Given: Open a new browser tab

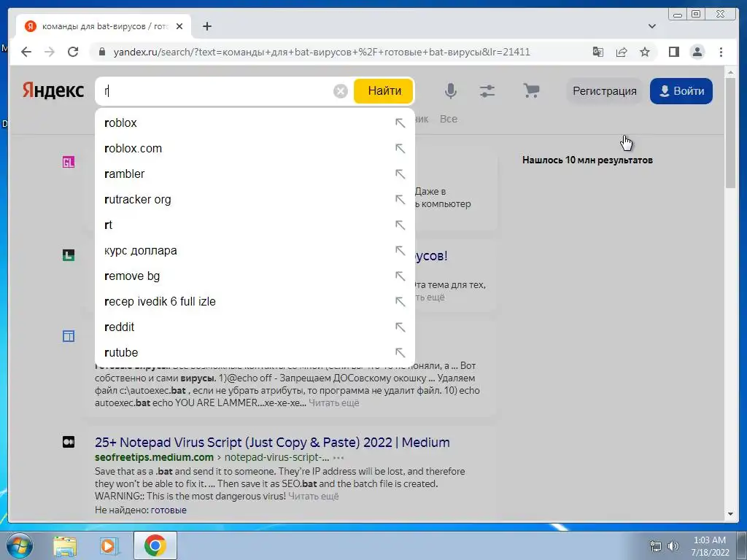Looking at the screenshot, I should tap(206, 26).
